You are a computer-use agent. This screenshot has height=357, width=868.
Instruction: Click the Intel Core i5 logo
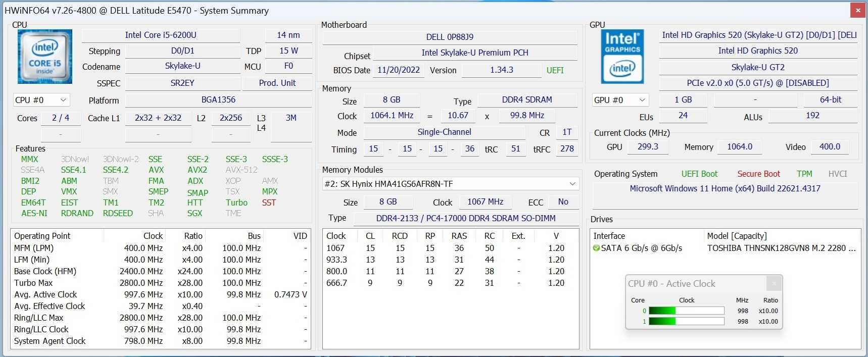tap(45, 57)
